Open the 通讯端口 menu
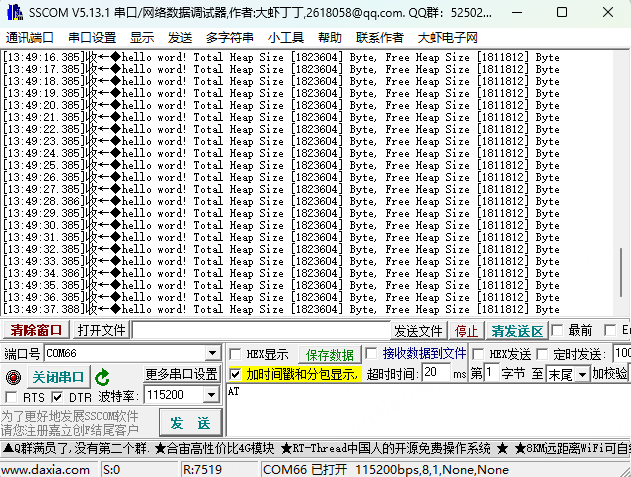 [29, 38]
